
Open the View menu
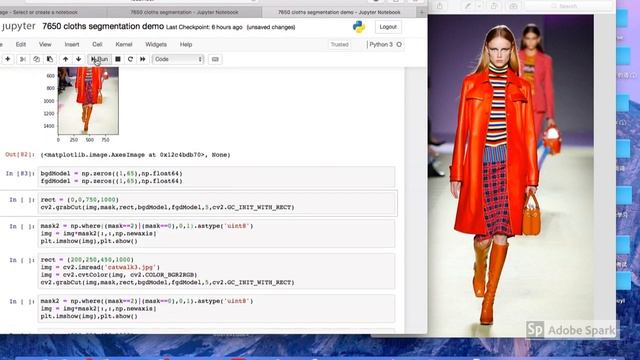point(45,44)
